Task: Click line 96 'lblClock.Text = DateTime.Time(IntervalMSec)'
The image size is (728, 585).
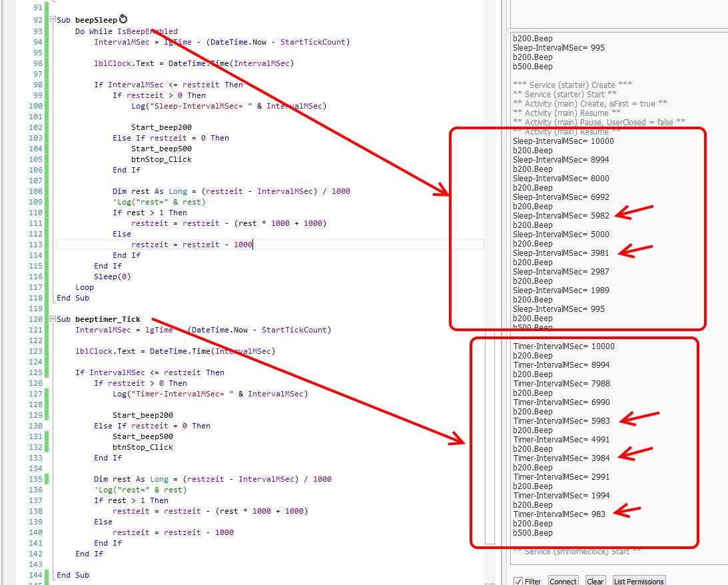Action: click(194, 63)
